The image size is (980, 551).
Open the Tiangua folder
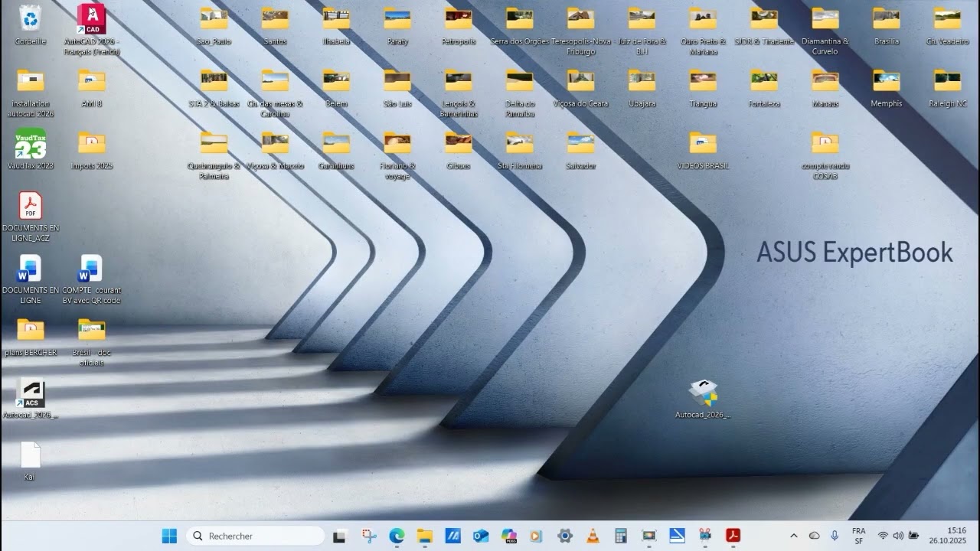coord(703,87)
